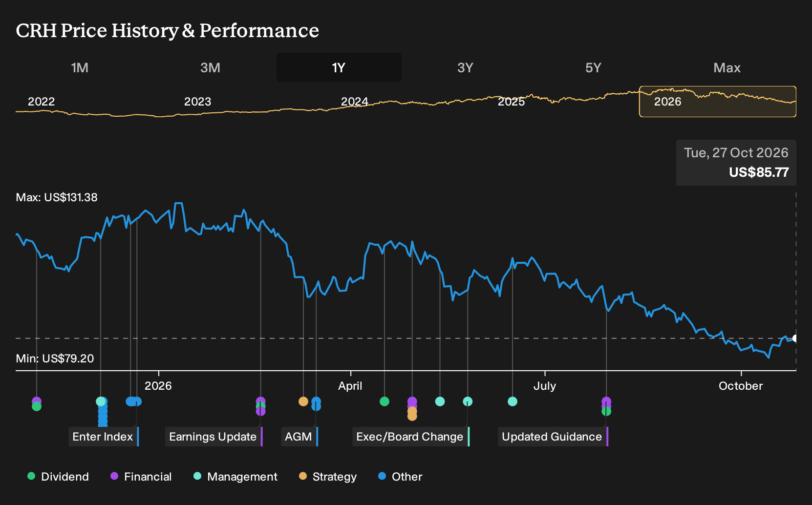Screen dimensions: 812x505
Task: Click the October axis label
Action: (741, 386)
